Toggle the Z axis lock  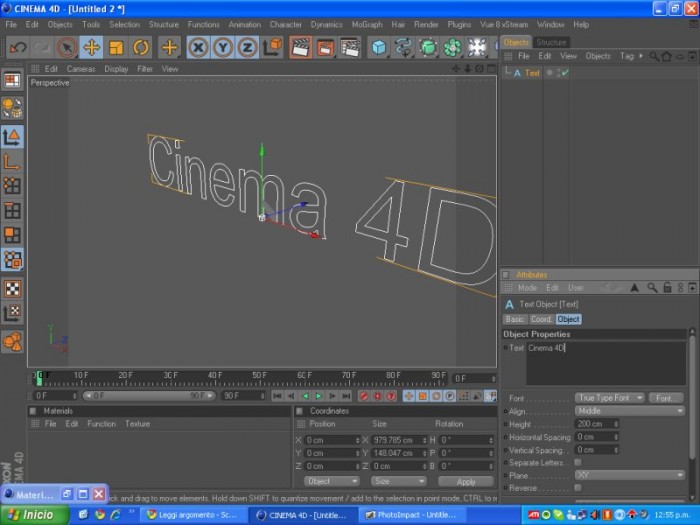pos(247,47)
